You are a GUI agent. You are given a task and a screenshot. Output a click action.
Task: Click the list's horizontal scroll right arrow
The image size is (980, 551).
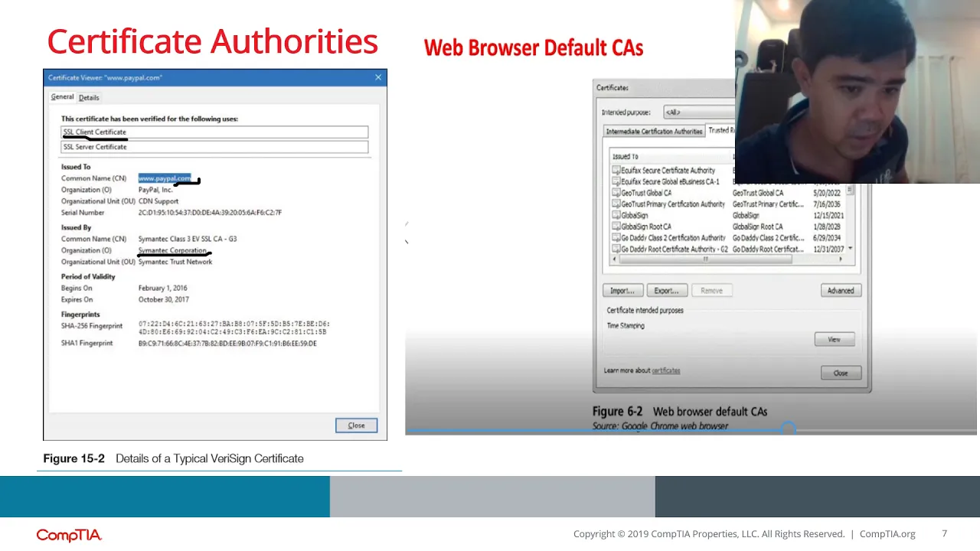(841, 259)
